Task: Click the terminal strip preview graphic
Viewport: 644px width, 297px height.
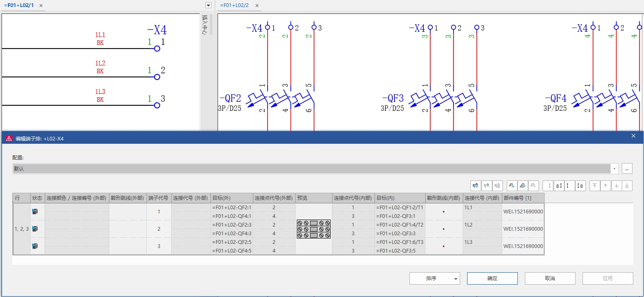Action: click(x=314, y=229)
